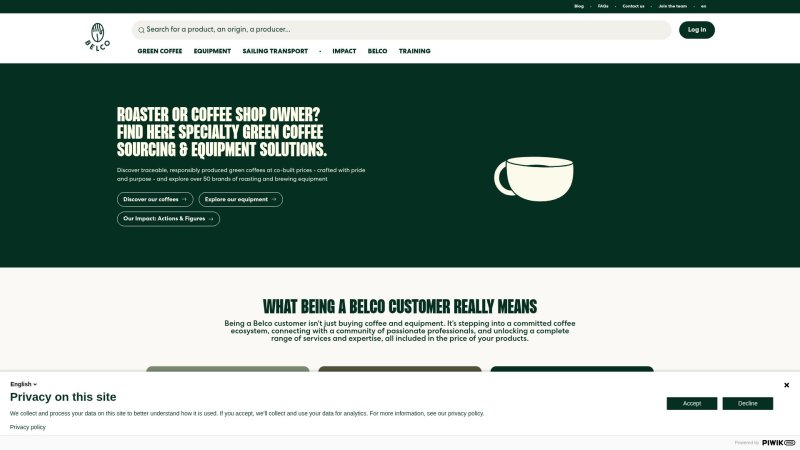This screenshot has width=800, height=450.
Task: Focus the product search field
Action: coord(400,30)
